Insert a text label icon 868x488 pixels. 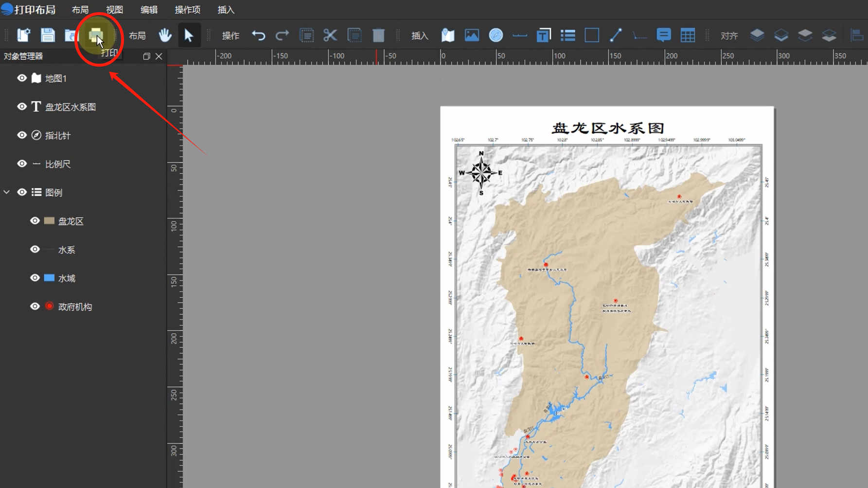point(544,36)
